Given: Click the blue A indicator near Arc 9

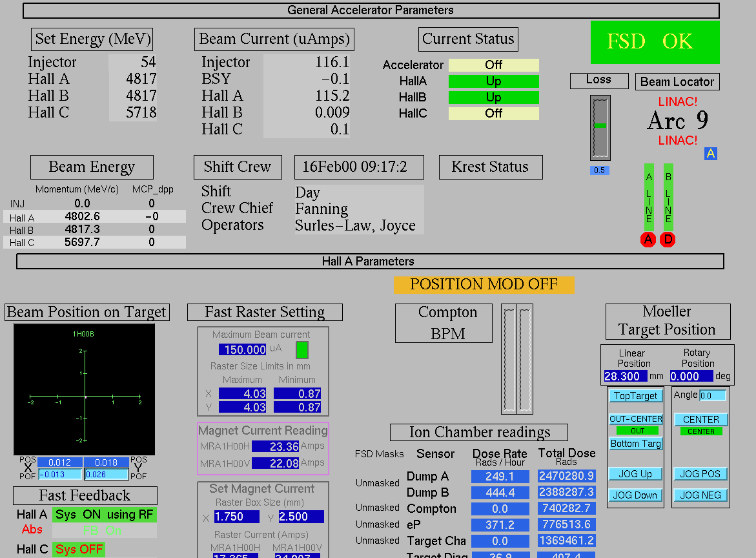Looking at the screenshot, I should point(711,154).
